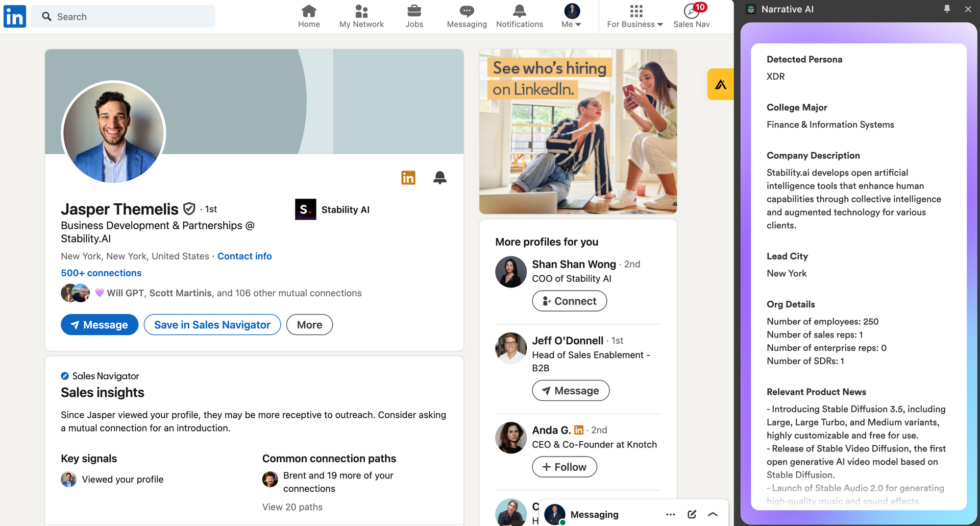
Task: Open the 500+ connections link
Action: click(101, 273)
